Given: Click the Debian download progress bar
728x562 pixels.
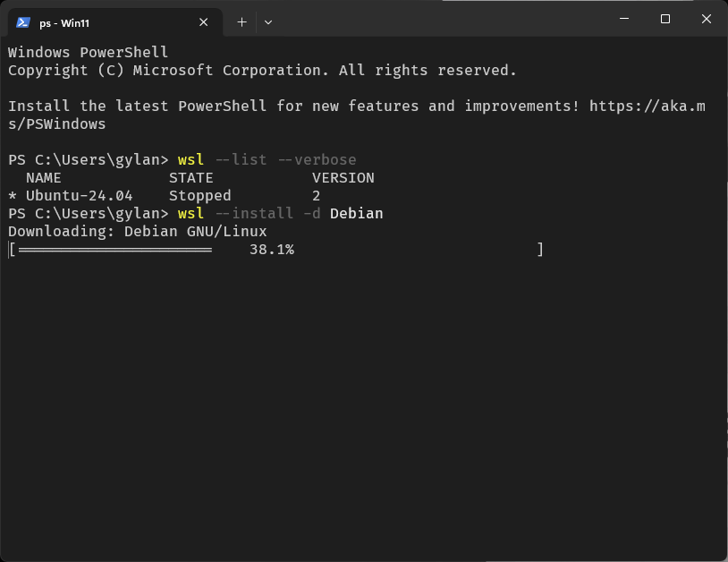Looking at the screenshot, I should pos(114,250).
